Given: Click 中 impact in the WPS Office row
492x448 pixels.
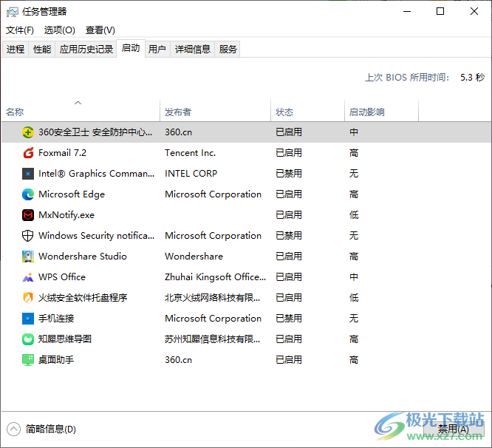Looking at the screenshot, I should 354,277.
